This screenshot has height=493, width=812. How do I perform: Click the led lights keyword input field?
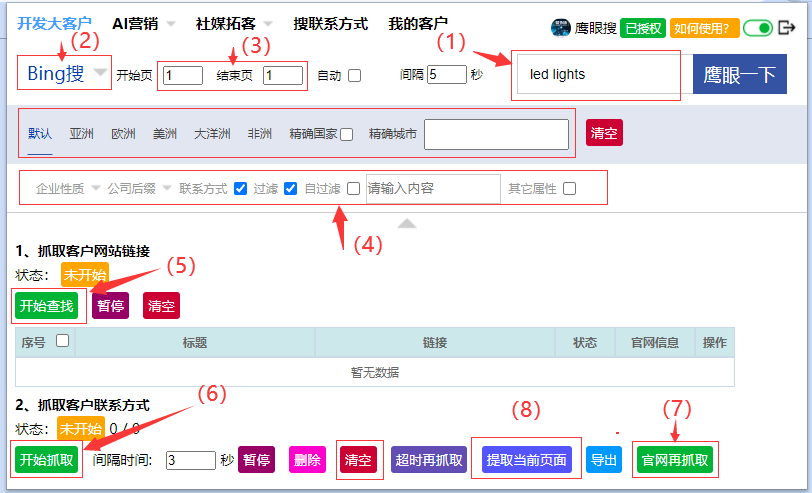coord(597,74)
